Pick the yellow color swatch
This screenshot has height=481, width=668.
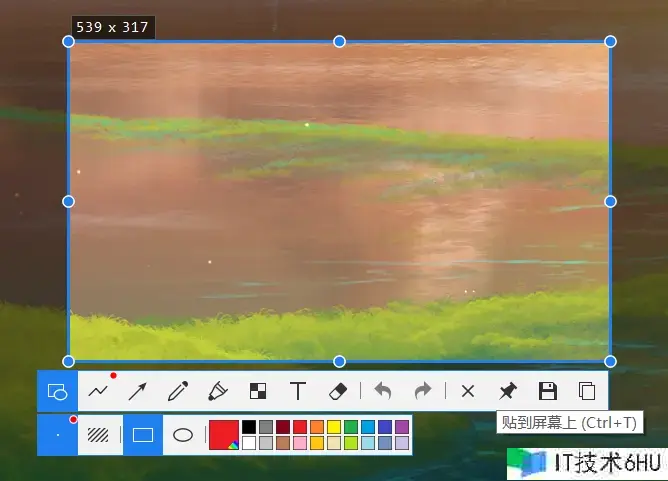click(x=334, y=427)
